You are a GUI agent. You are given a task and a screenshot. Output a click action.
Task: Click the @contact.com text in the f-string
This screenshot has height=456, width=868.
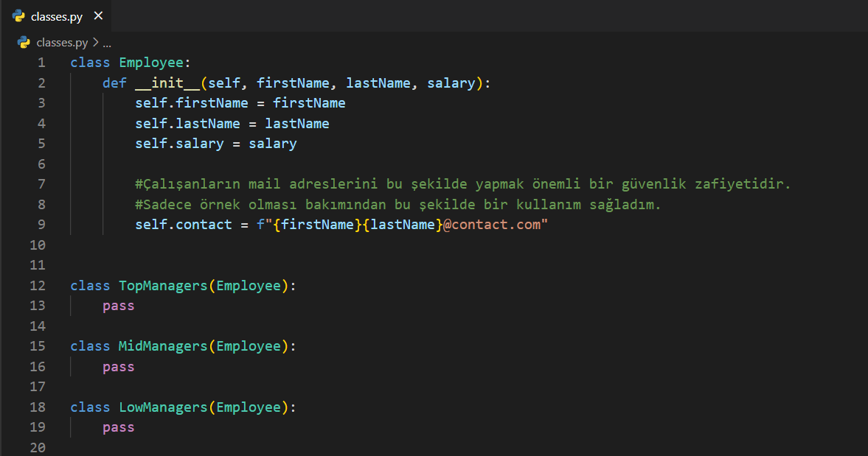tap(491, 225)
